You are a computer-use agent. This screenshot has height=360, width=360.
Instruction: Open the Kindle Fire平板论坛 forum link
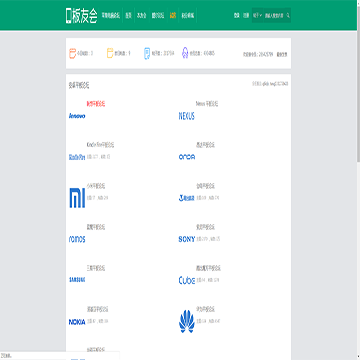coord(101,145)
